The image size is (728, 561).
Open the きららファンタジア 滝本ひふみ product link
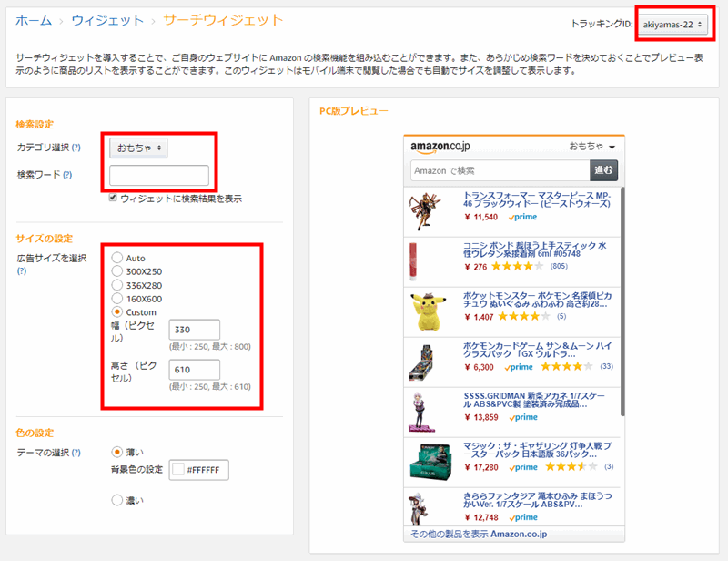pyautogui.click(x=537, y=500)
